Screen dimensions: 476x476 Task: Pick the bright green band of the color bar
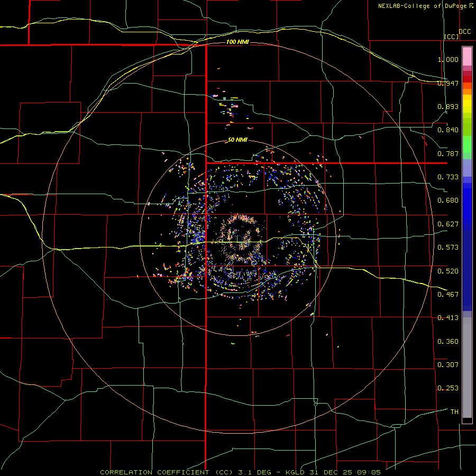click(467, 144)
